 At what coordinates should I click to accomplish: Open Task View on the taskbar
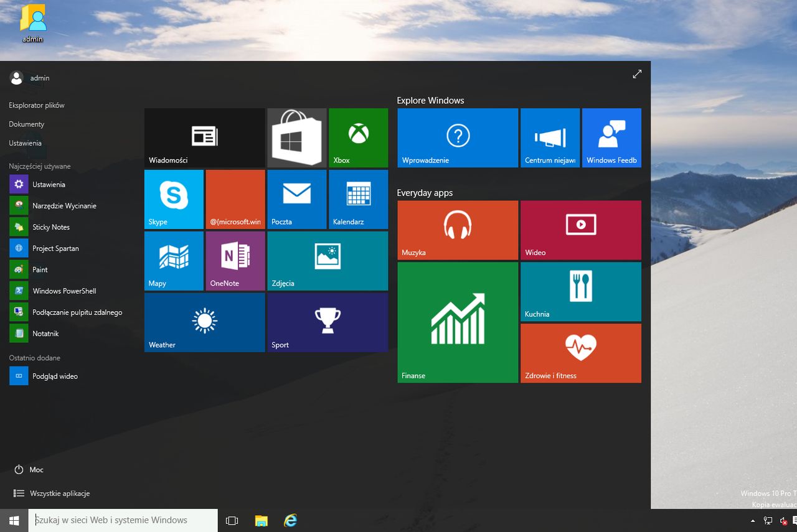[x=232, y=520]
